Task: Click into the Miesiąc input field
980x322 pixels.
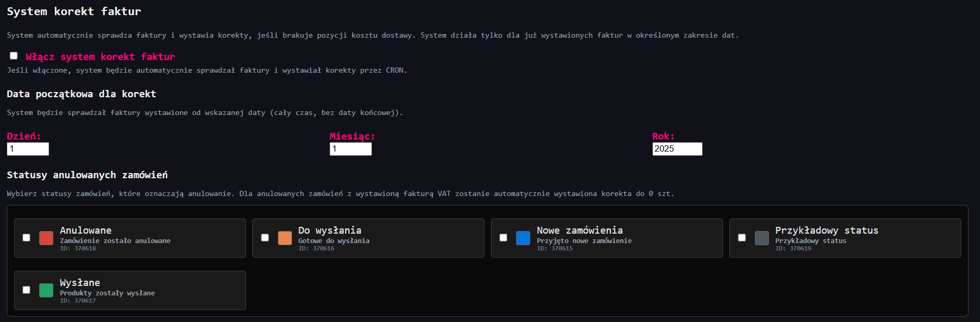Action: (351, 149)
